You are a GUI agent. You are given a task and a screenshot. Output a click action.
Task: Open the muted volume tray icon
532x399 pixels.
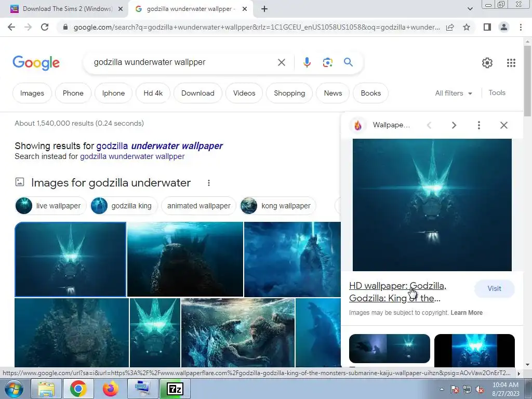pos(480,390)
